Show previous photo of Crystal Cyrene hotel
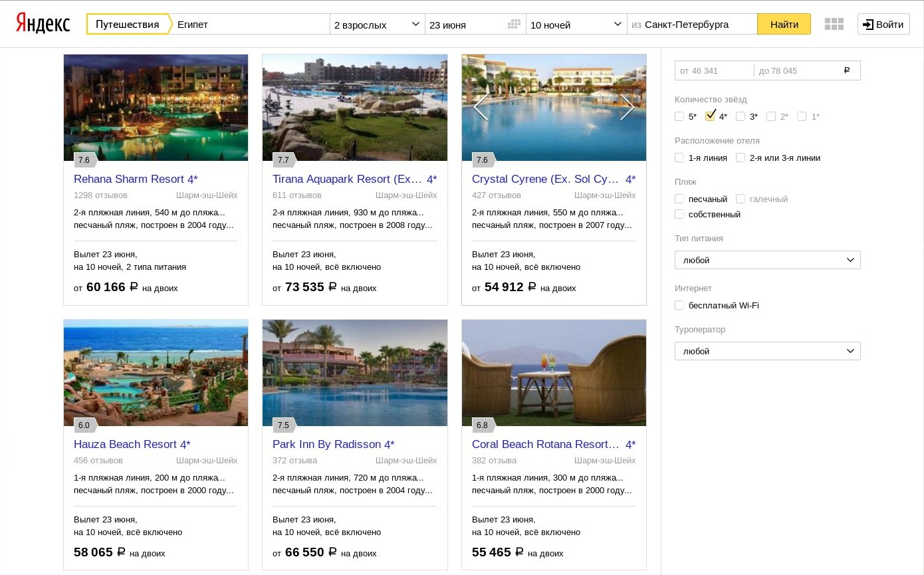This screenshot has width=924, height=575. pos(481,107)
